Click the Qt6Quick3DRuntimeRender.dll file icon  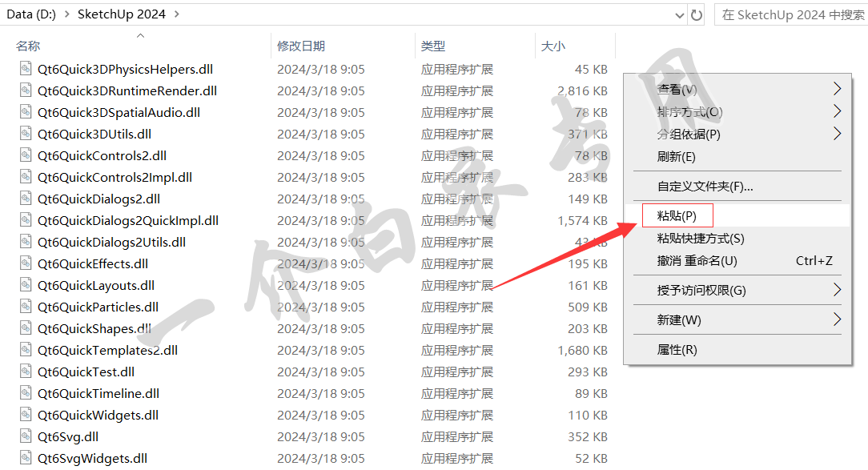coord(26,90)
